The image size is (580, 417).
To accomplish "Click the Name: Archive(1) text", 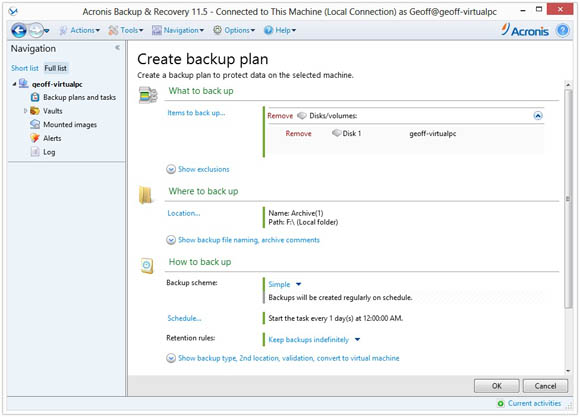I will coord(296,213).
